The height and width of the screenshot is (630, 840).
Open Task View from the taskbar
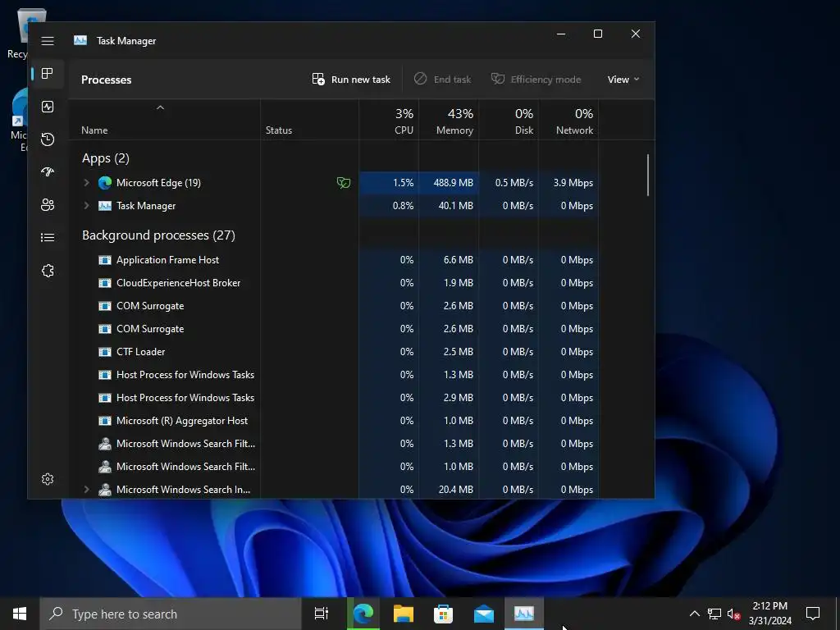click(322, 614)
